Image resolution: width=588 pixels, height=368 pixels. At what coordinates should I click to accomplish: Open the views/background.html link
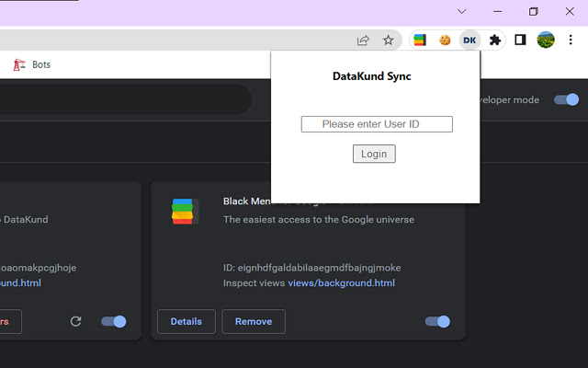(341, 283)
